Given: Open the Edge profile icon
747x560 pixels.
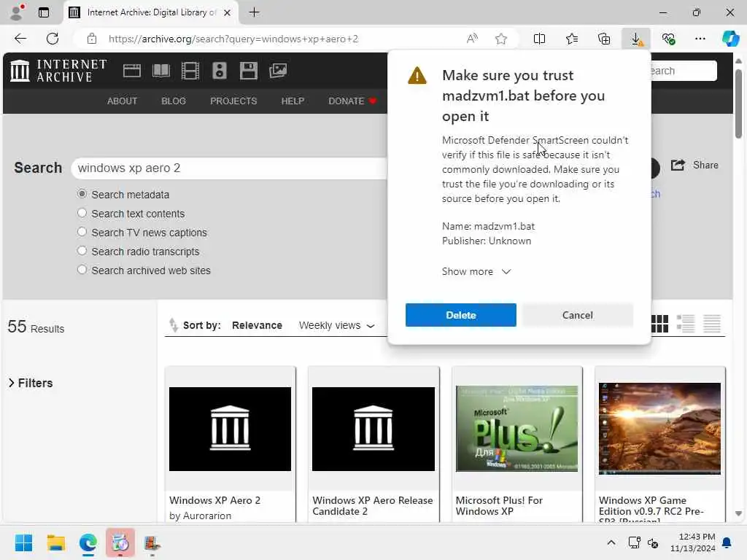Looking at the screenshot, I should click(x=17, y=12).
